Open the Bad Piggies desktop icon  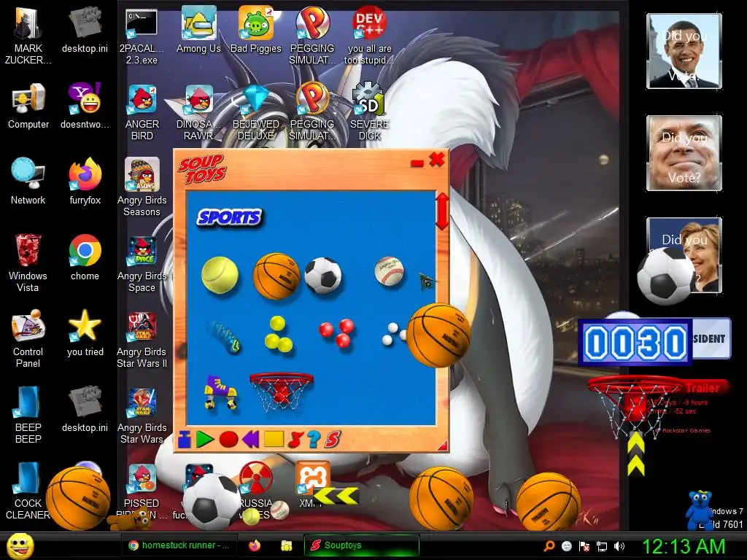(256, 30)
